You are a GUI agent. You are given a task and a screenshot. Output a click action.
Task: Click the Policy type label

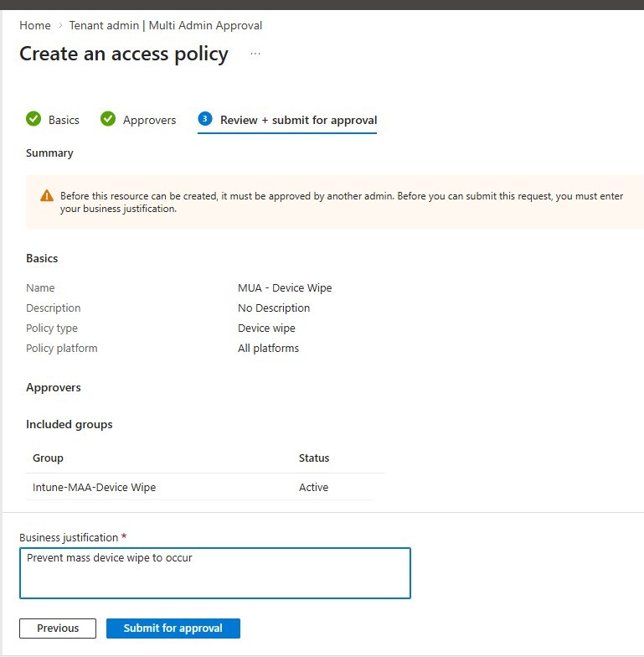[x=52, y=328]
